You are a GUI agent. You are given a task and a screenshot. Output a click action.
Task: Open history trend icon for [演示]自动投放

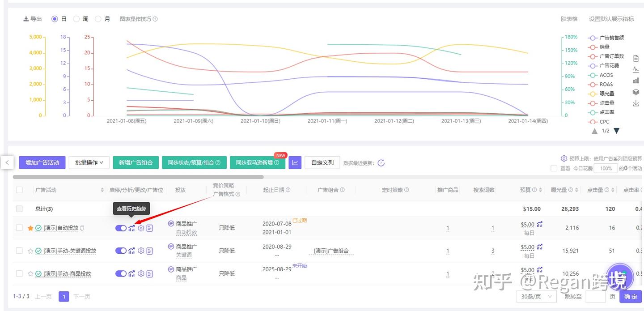point(131,228)
